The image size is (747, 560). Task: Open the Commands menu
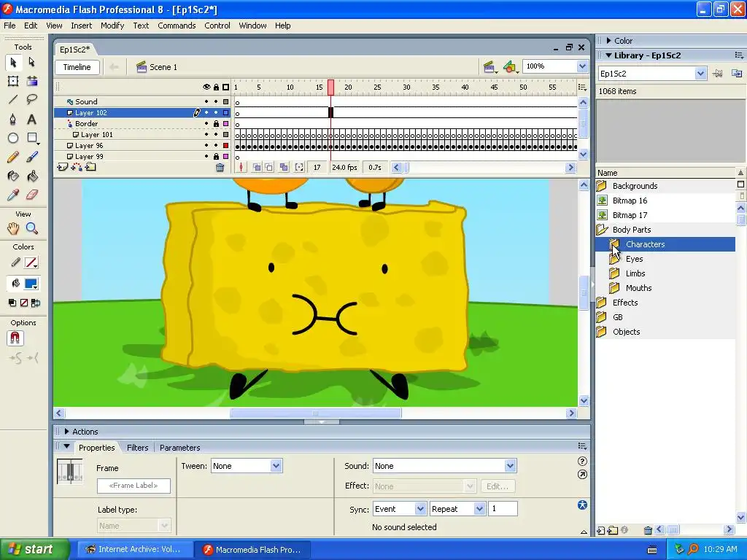(x=177, y=26)
